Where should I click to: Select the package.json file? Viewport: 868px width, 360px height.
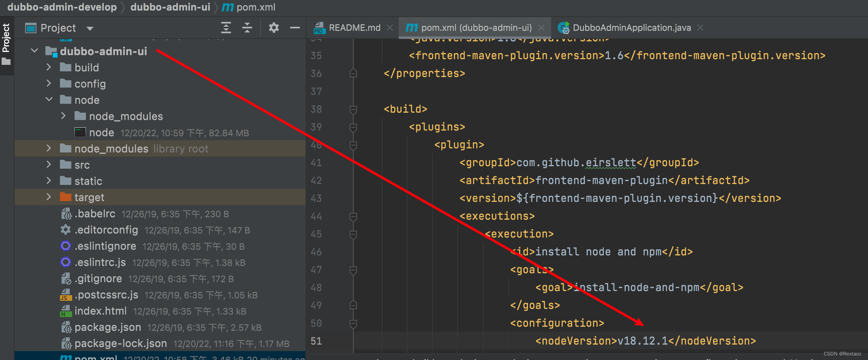pos(108,327)
